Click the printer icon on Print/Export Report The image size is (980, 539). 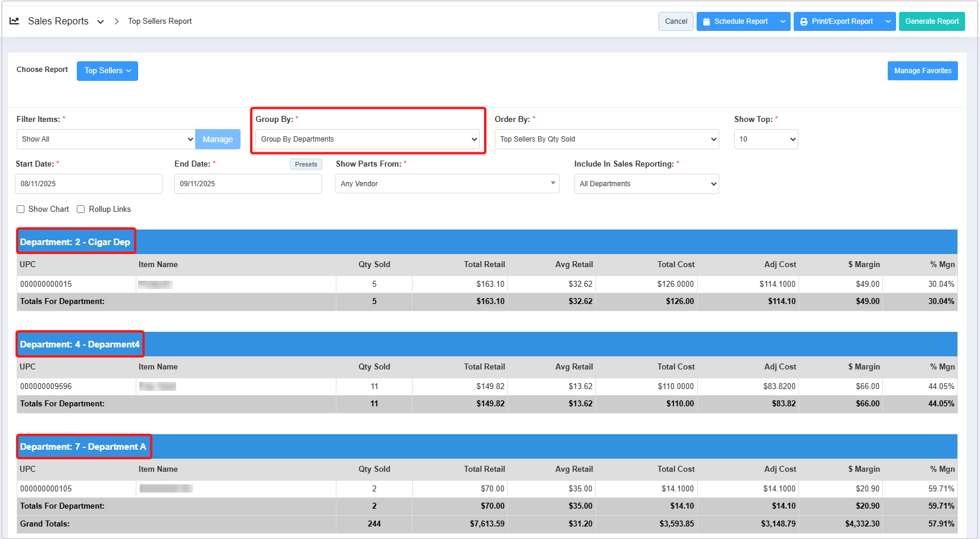click(804, 21)
